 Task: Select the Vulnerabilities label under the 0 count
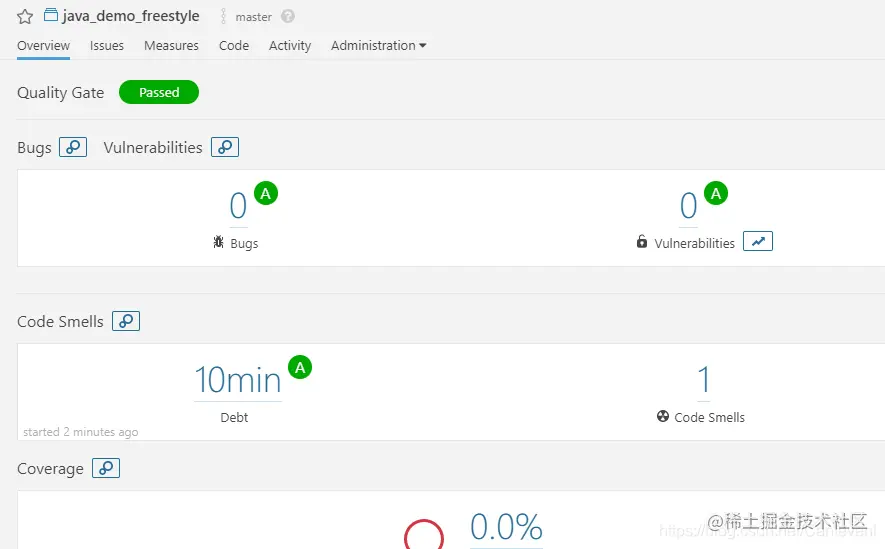click(694, 244)
